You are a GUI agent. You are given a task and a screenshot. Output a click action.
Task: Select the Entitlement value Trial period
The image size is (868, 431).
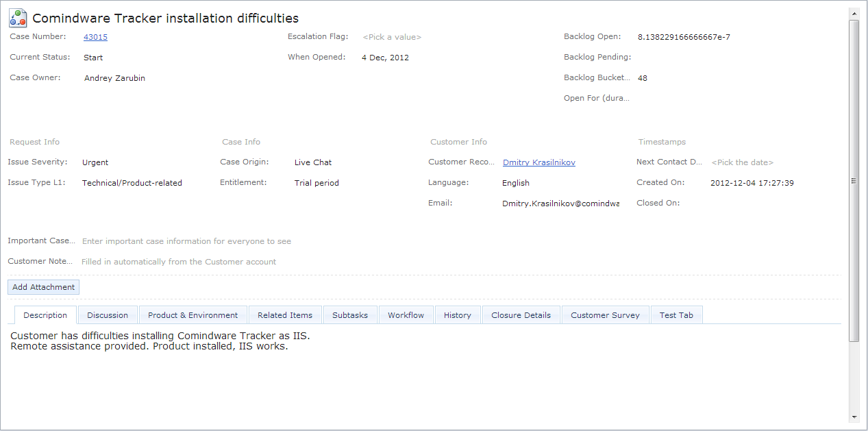click(x=317, y=183)
